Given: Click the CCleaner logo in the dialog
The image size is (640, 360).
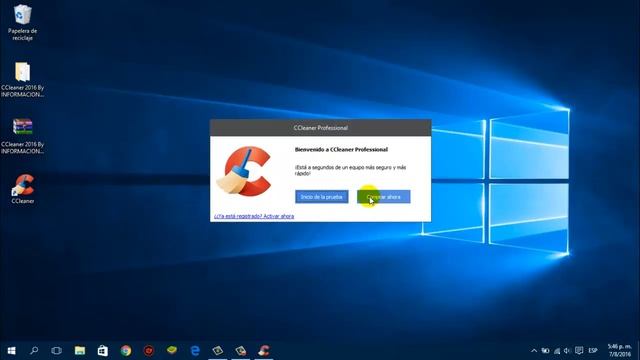Looking at the screenshot, I should pos(244,171).
